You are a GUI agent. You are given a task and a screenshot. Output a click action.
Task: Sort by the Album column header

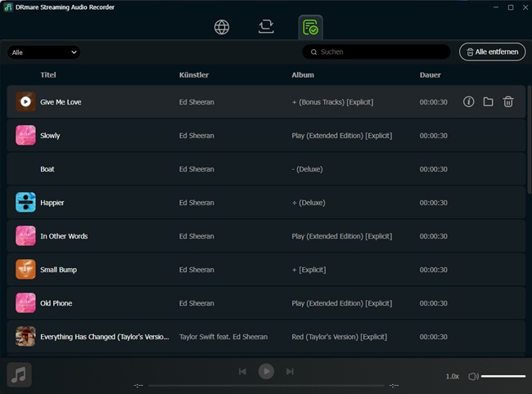click(303, 75)
